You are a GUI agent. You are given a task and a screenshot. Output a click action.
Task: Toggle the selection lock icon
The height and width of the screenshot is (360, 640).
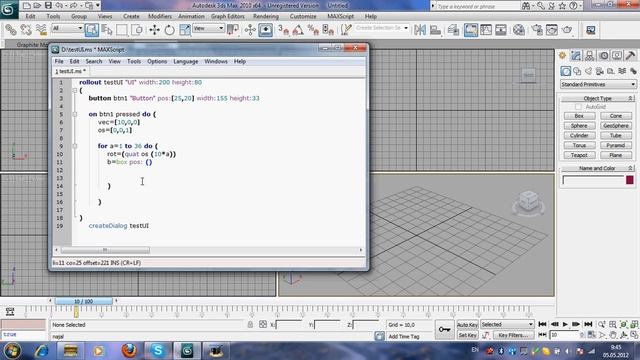coord(250,324)
